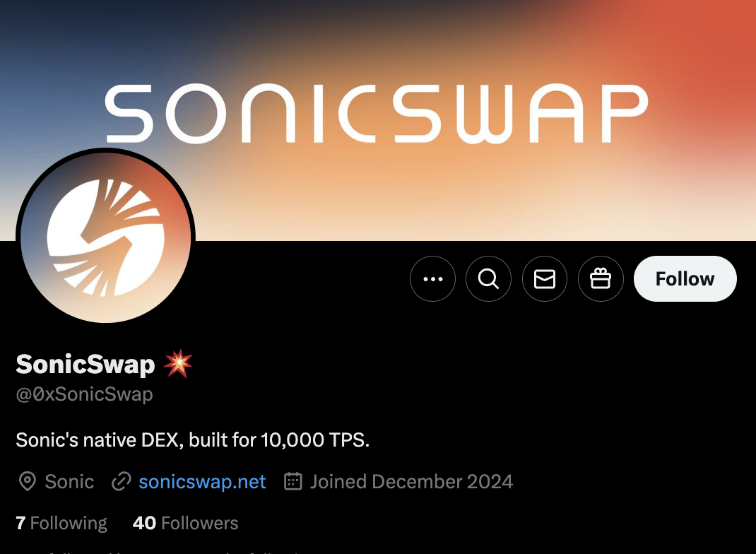Image resolution: width=756 pixels, height=554 pixels.
Task: View the 7 Following list
Action: tap(61, 523)
